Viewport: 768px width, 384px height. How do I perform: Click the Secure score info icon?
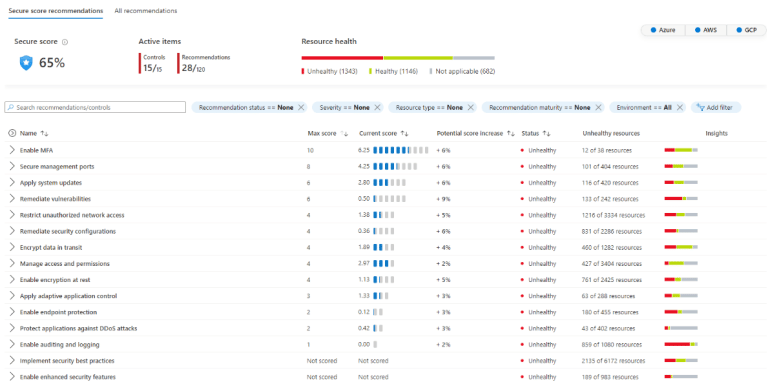pos(65,42)
